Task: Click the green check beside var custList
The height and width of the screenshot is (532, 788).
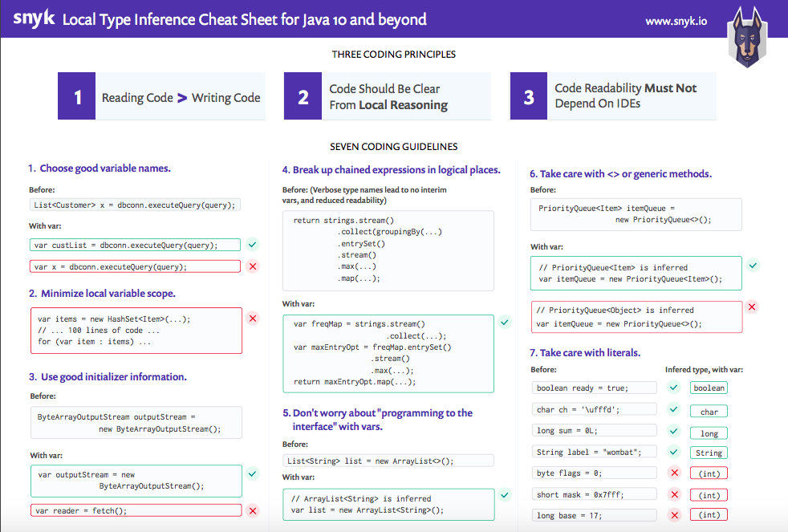Action: tap(253, 244)
